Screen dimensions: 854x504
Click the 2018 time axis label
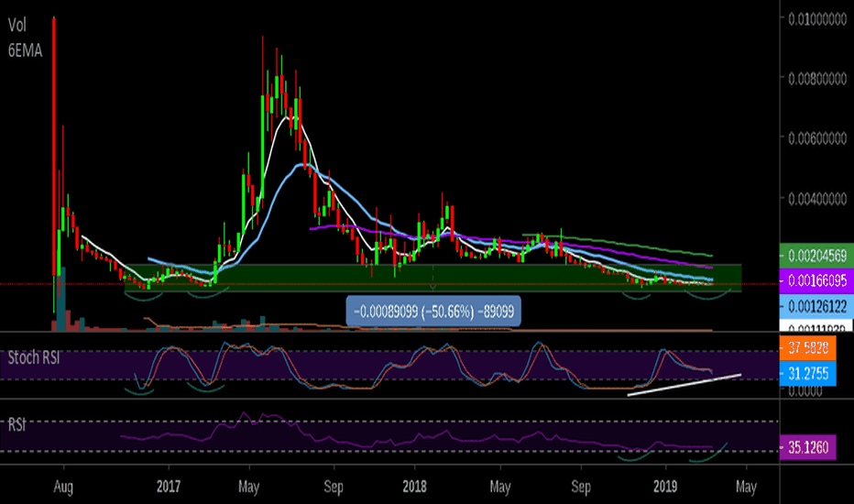(x=414, y=486)
